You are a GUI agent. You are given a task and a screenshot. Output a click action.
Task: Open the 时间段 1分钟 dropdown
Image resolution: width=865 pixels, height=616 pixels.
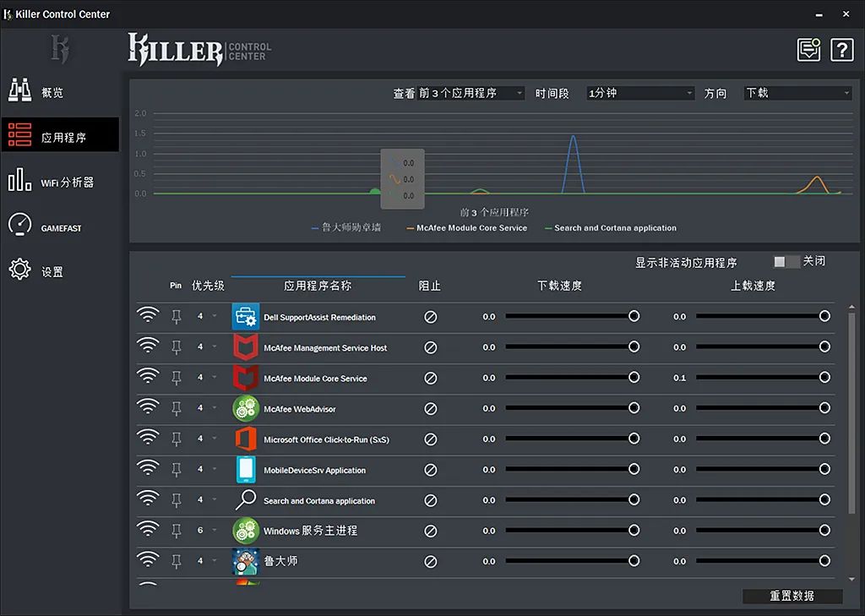tap(640, 93)
